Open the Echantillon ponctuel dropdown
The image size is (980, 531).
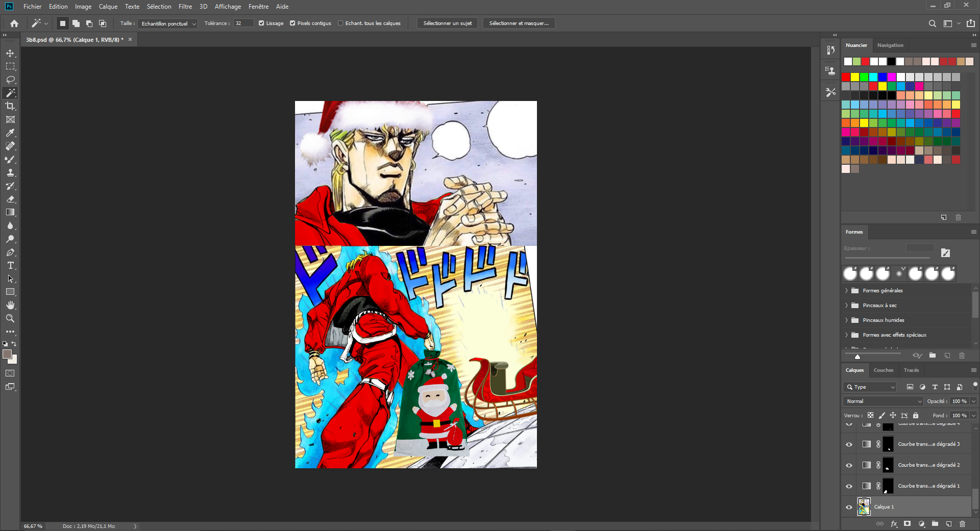tap(167, 23)
